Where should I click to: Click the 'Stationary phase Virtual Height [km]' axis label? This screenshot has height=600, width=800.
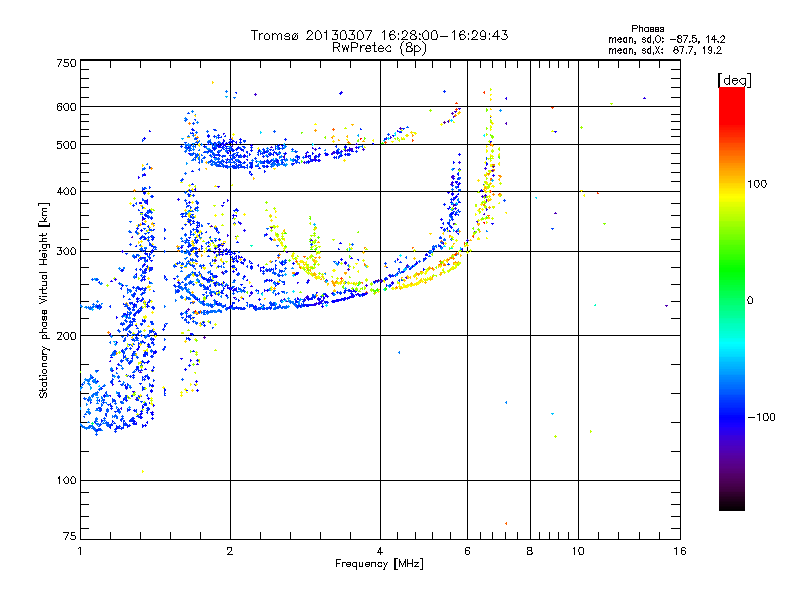pyautogui.click(x=43, y=301)
